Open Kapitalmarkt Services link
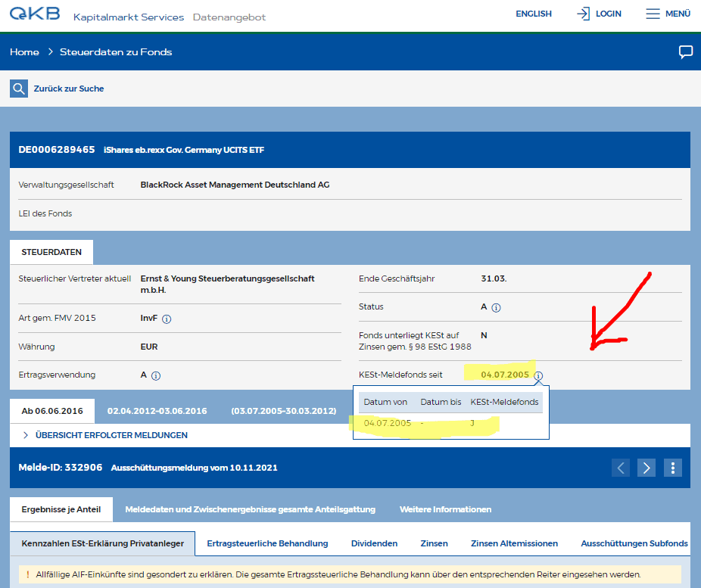Image resolution: width=701 pixels, height=588 pixels. click(129, 17)
